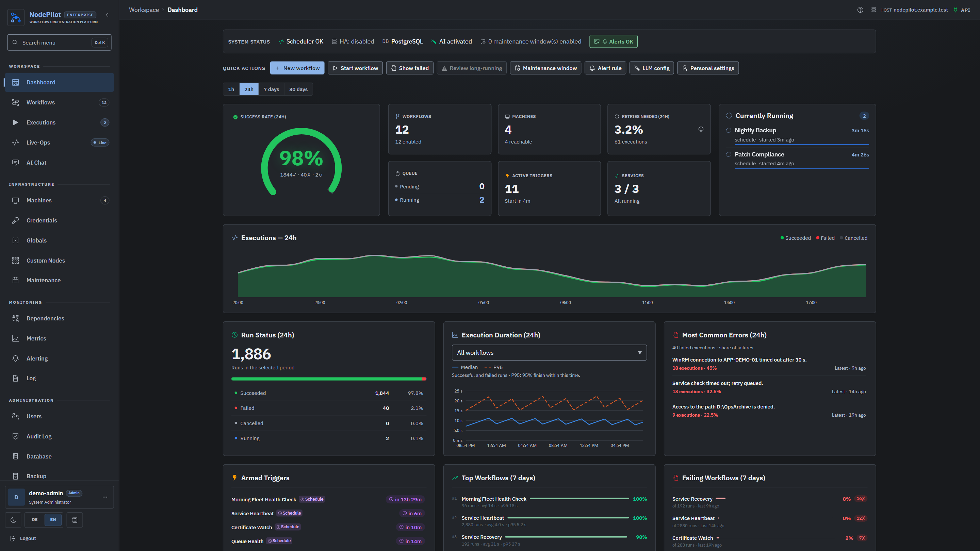
Task: Click the Alert rule button
Action: click(x=605, y=68)
